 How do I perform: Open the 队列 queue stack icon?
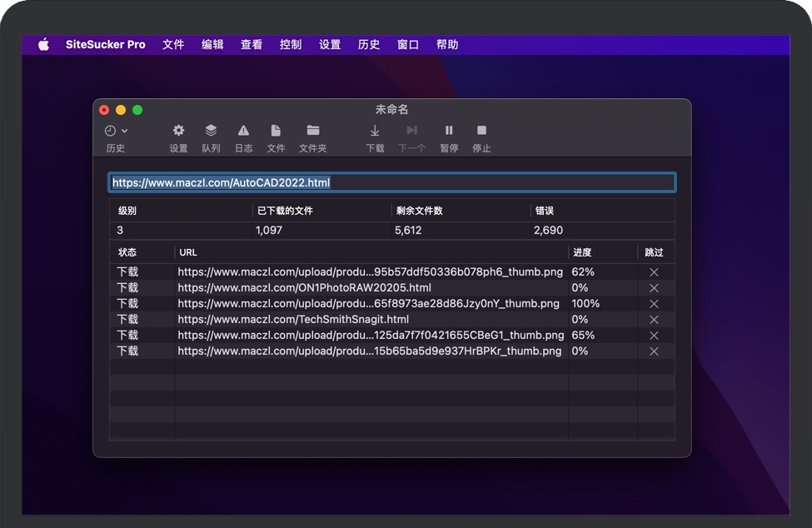211,131
